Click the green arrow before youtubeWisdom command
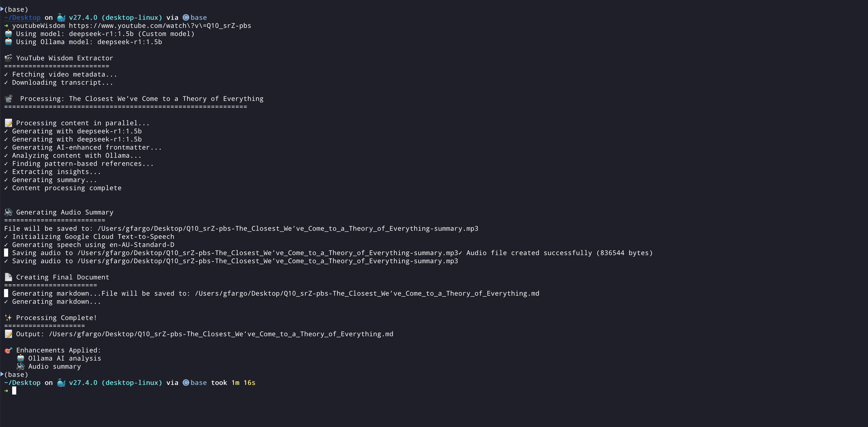The width and height of the screenshot is (868, 427). point(6,26)
